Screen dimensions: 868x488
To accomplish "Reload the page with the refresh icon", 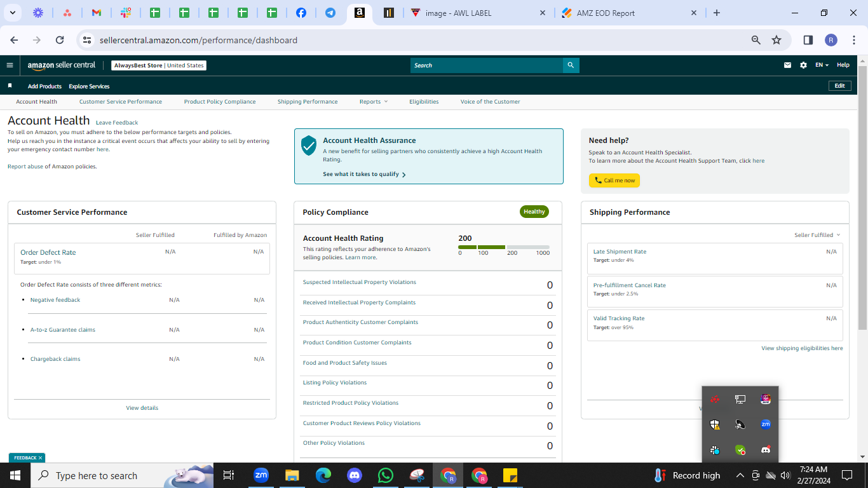I will click(x=60, y=40).
